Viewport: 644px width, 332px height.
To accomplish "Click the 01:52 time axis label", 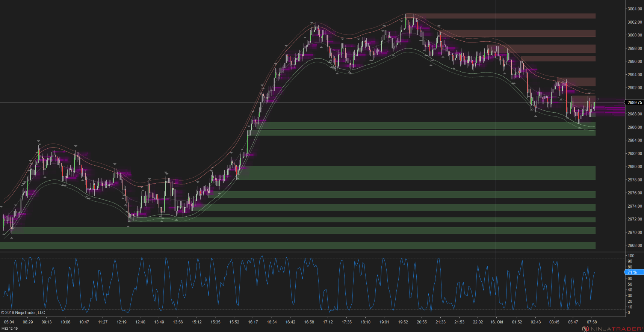I will point(517,322).
